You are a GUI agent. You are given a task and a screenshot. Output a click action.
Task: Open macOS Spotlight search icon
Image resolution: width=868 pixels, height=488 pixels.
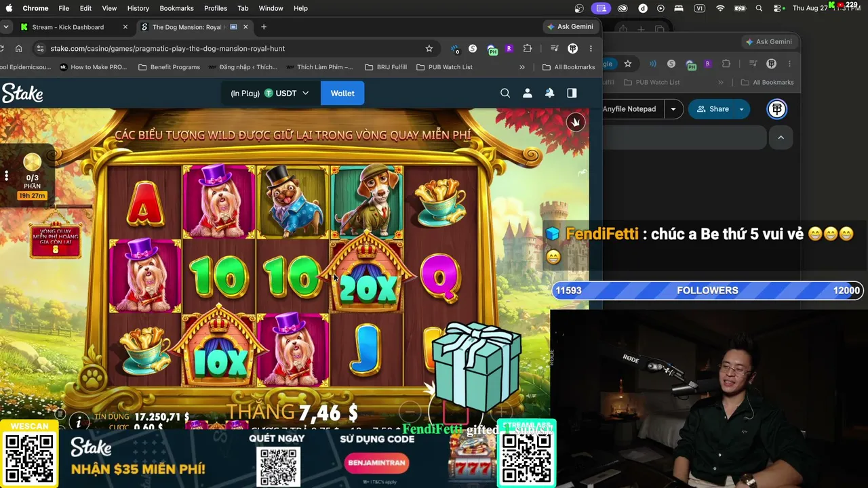click(759, 8)
